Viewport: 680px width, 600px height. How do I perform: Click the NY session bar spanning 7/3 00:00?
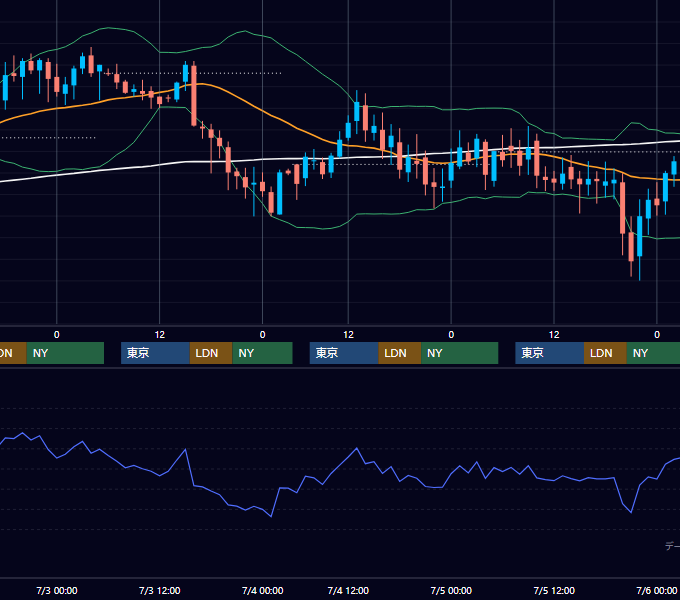65,353
